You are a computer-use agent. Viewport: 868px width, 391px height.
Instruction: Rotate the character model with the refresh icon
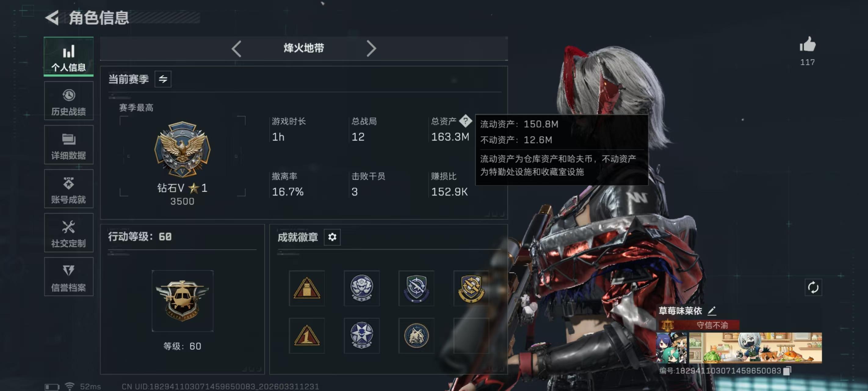[x=813, y=287]
